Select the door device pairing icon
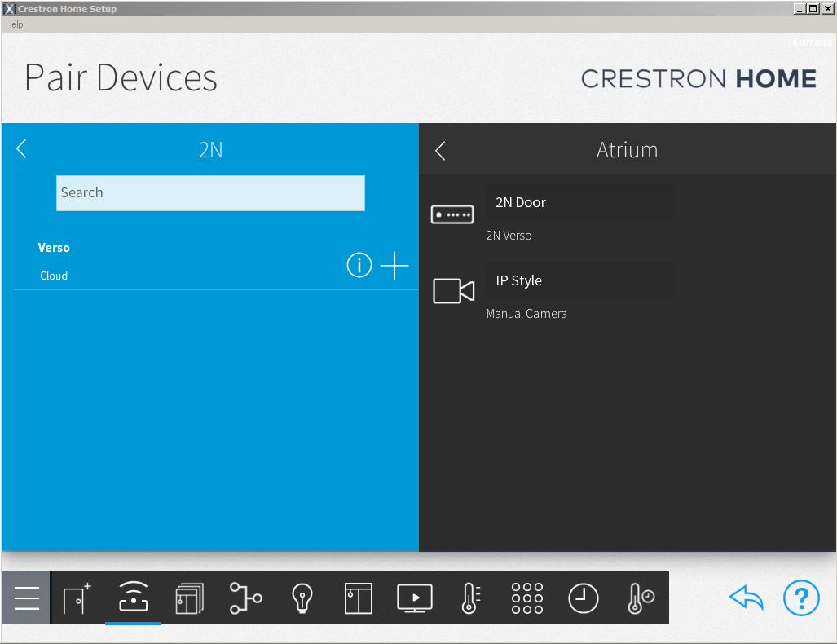This screenshot has height=644, width=837. point(77,598)
